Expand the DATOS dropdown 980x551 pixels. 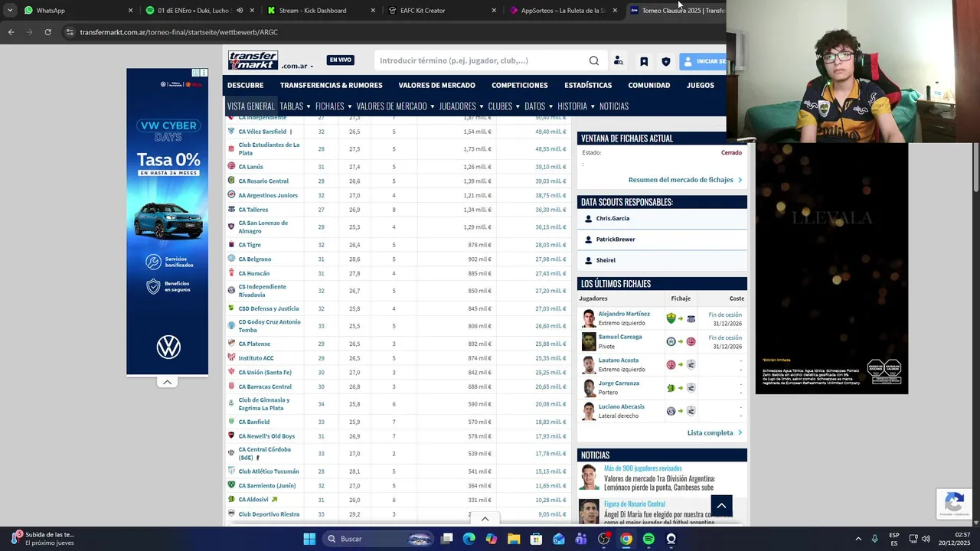(538, 106)
